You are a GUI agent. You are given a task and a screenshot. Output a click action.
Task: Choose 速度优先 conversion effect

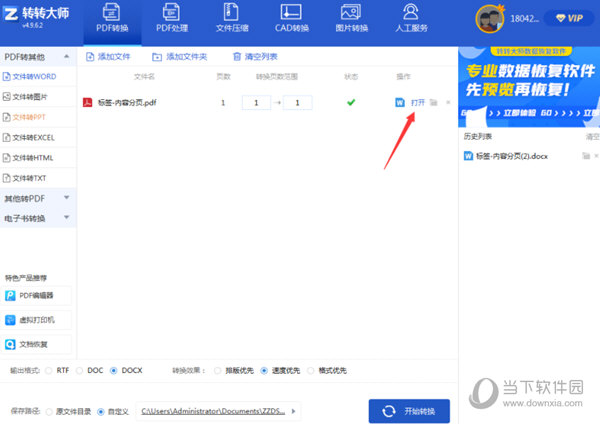(x=264, y=370)
